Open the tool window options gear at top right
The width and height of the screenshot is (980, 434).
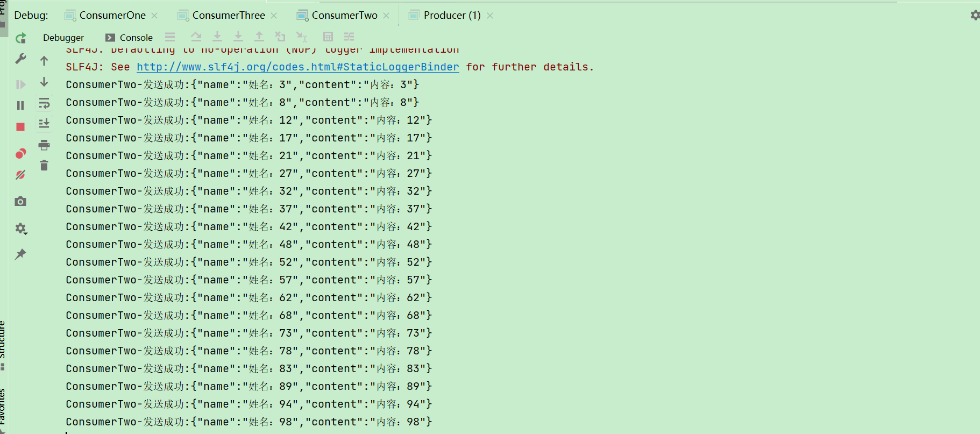click(x=975, y=15)
